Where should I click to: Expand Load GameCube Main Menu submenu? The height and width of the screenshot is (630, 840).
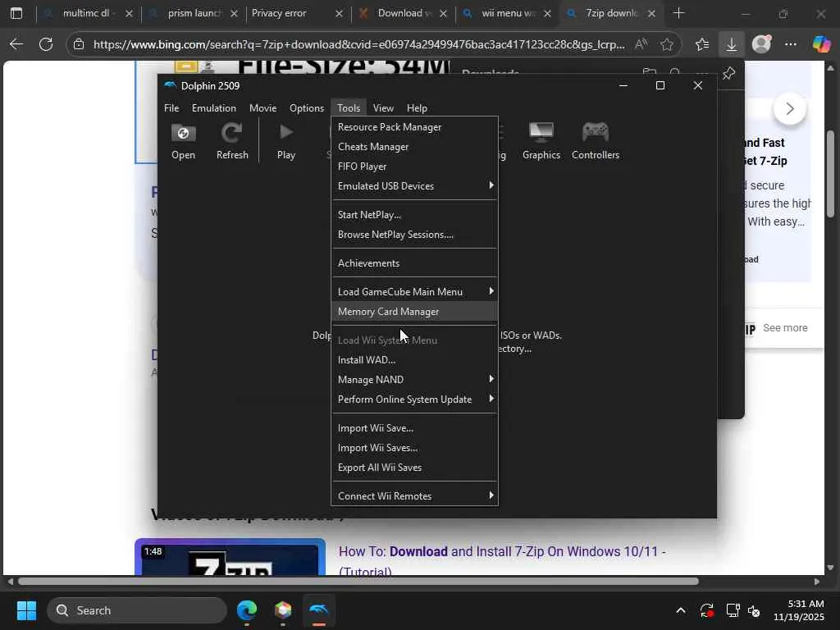pyautogui.click(x=414, y=291)
